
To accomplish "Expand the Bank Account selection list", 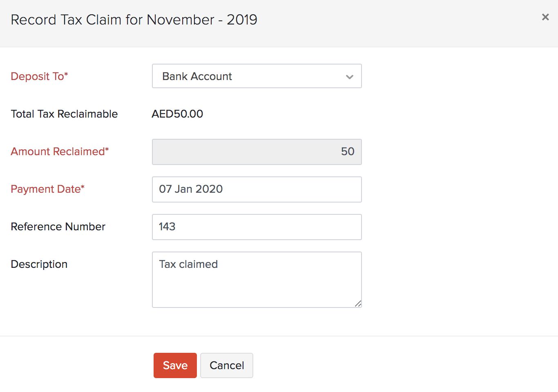I will [x=257, y=76].
